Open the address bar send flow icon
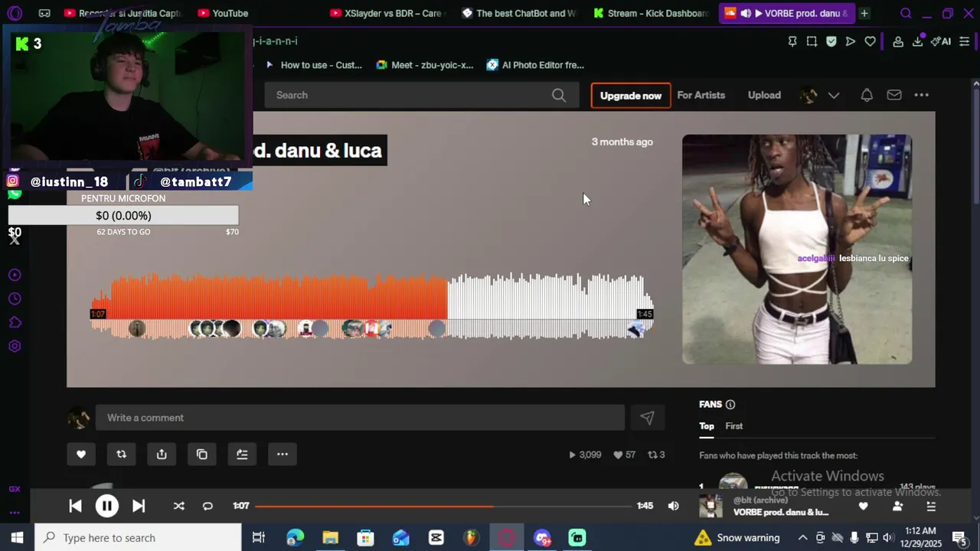Screen dimensions: 980x551 851,41
